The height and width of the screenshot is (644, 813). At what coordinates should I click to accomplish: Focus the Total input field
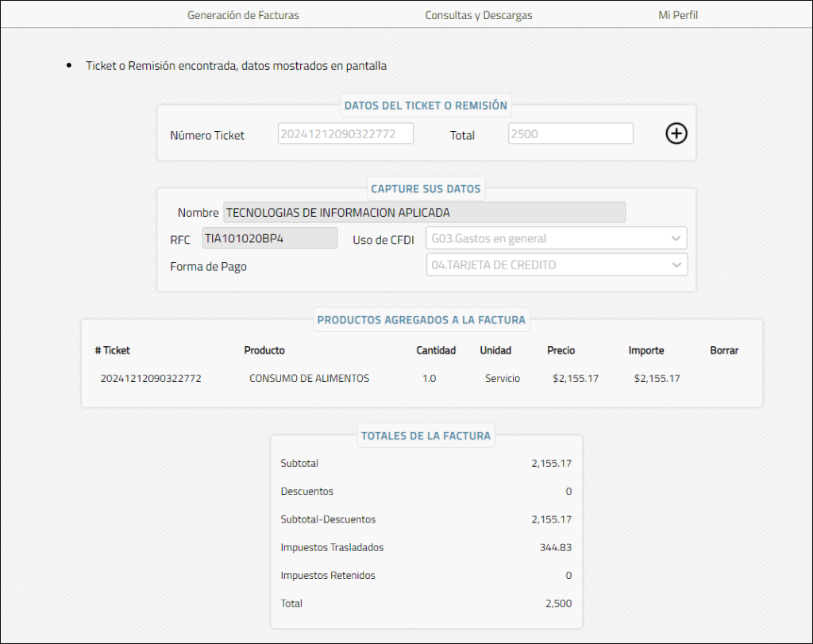(570, 133)
